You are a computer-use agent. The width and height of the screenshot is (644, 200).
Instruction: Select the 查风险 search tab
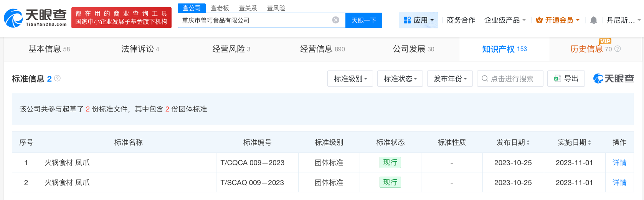[x=276, y=8]
